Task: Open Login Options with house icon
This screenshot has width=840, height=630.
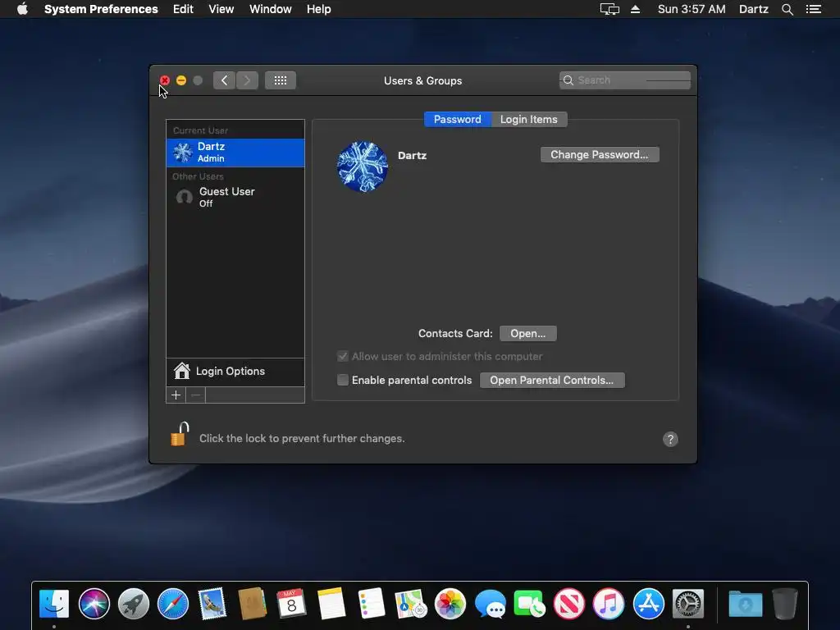Action: pyautogui.click(x=235, y=372)
